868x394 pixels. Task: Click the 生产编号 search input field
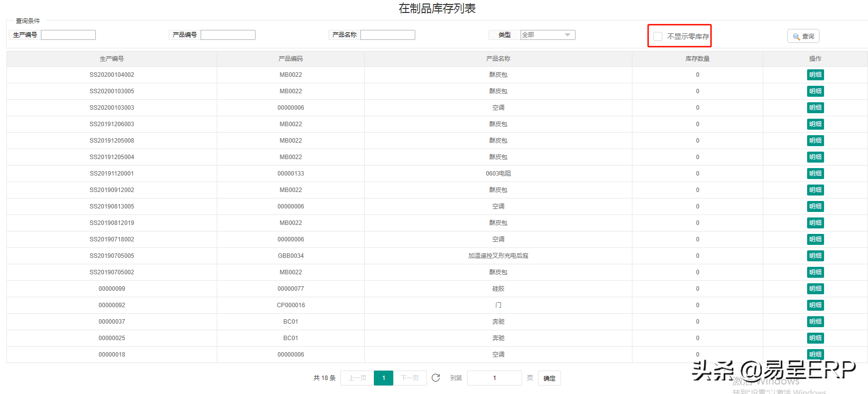point(68,35)
